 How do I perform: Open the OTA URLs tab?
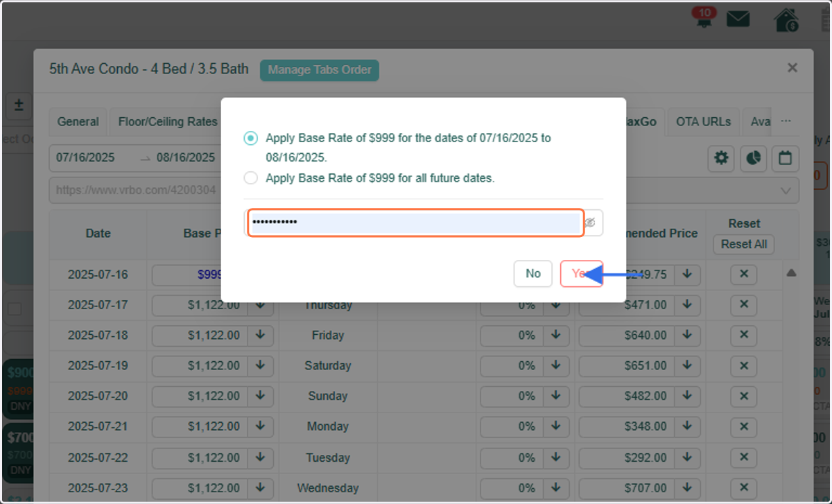coord(703,121)
